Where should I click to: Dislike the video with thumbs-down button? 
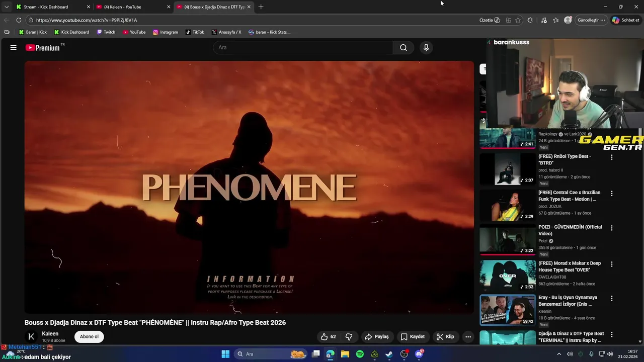pos(349,337)
